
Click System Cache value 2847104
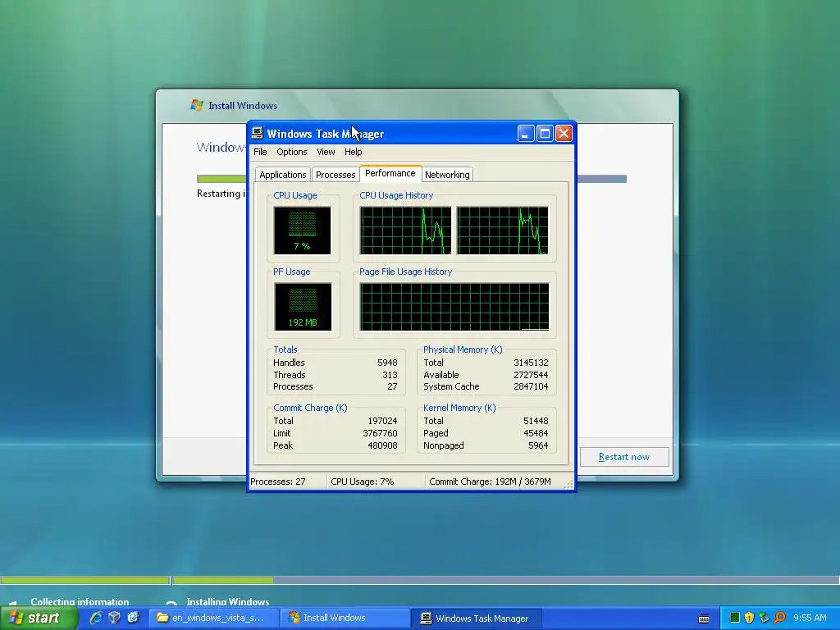pyautogui.click(x=531, y=386)
